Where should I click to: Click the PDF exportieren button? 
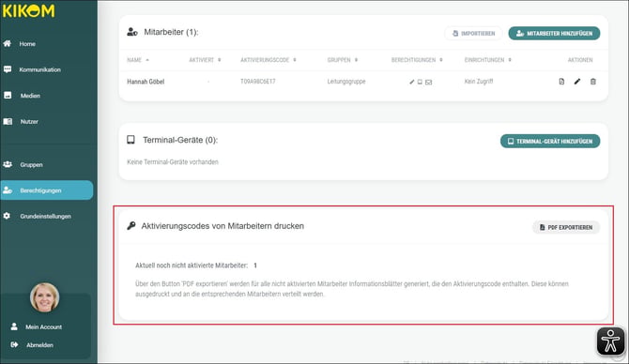pos(566,227)
